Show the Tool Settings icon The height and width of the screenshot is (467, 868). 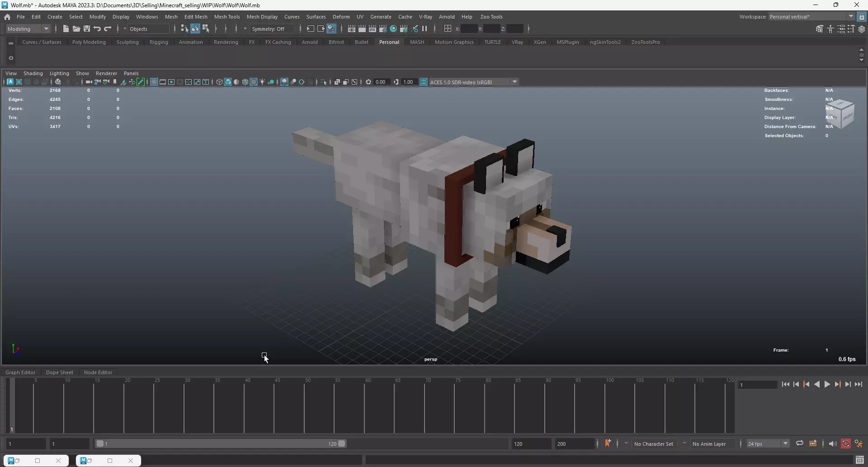[x=851, y=29]
